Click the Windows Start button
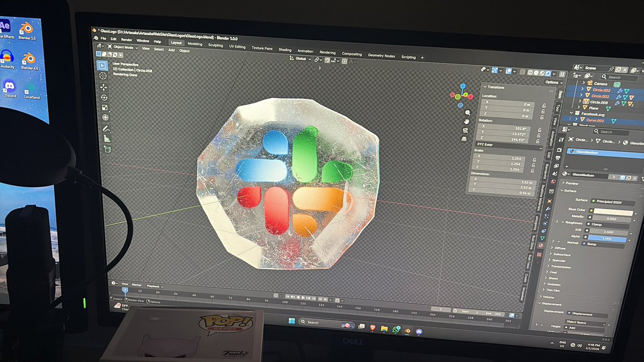644x362 pixels. (291, 321)
